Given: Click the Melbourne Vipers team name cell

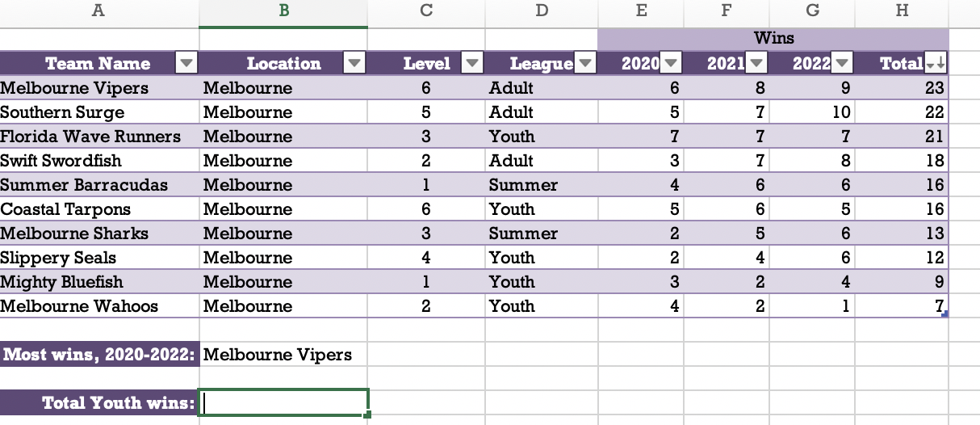Looking at the screenshot, I should [x=98, y=88].
